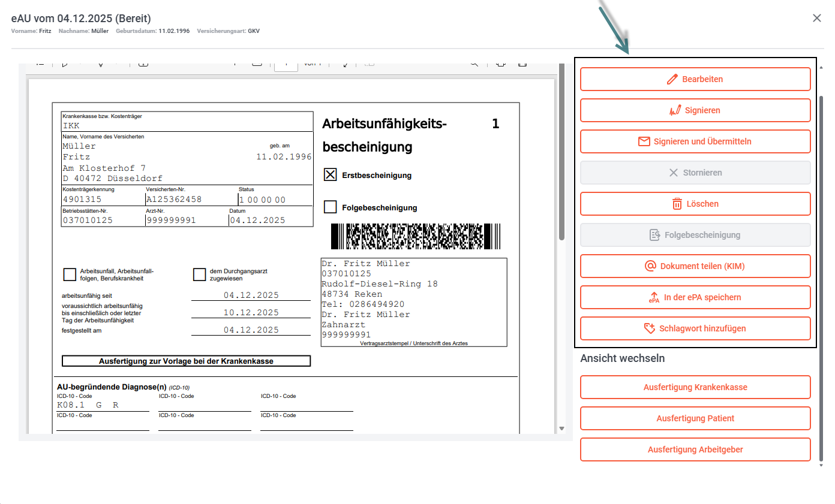Click the envelope icon for Signieren und Übermitteln
835x504 pixels.
coord(644,141)
